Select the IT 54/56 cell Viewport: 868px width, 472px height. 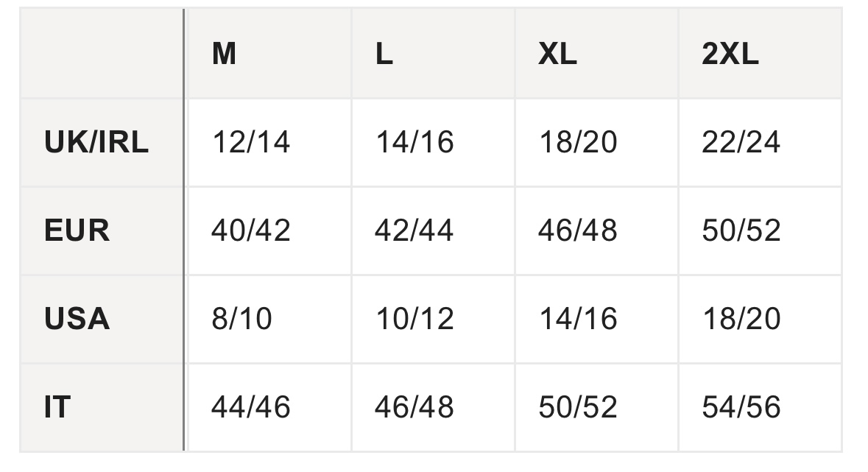click(760, 407)
